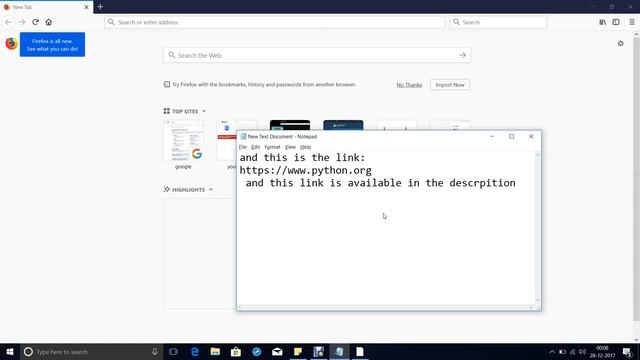Open new tab page preferences gear
640x360 pixels.
[x=620, y=43]
